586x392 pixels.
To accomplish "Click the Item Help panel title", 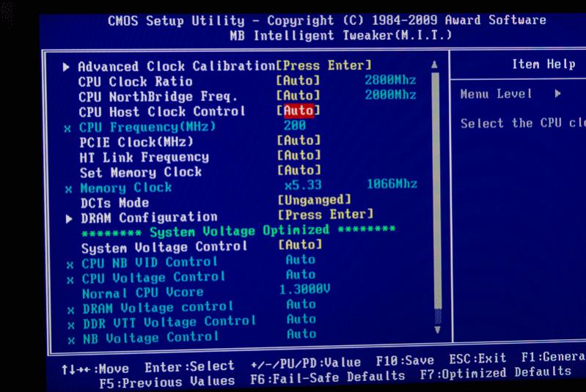I will coord(543,64).
